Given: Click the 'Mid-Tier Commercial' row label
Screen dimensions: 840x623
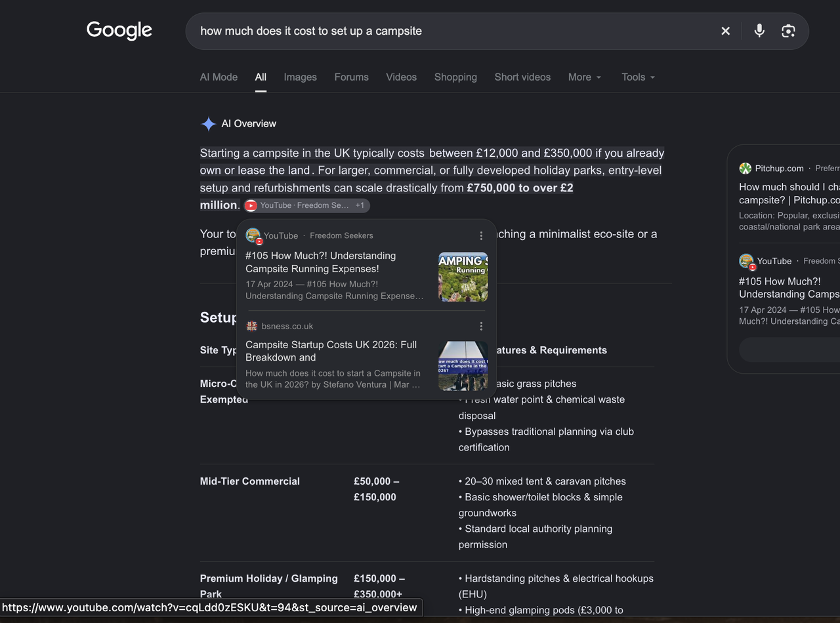Looking at the screenshot, I should (250, 481).
